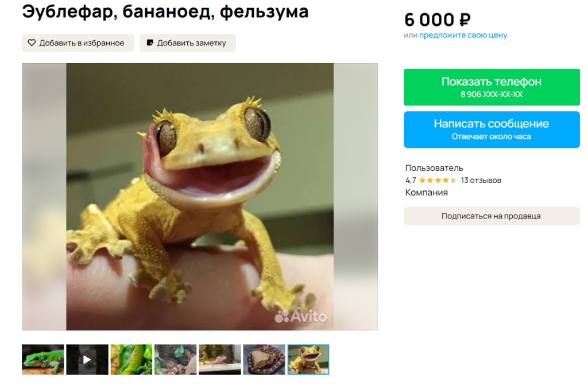
Task: Open the snake photo thumbnail
Action: [264, 360]
